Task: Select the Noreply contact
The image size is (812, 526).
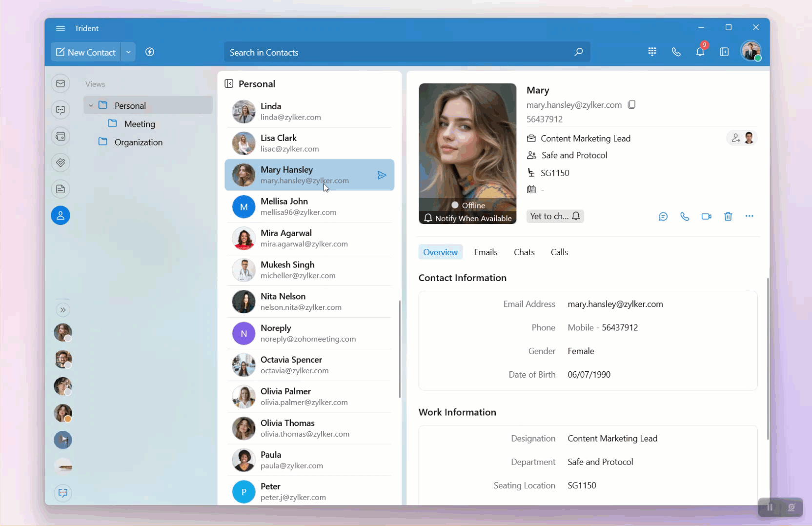Action: point(309,333)
